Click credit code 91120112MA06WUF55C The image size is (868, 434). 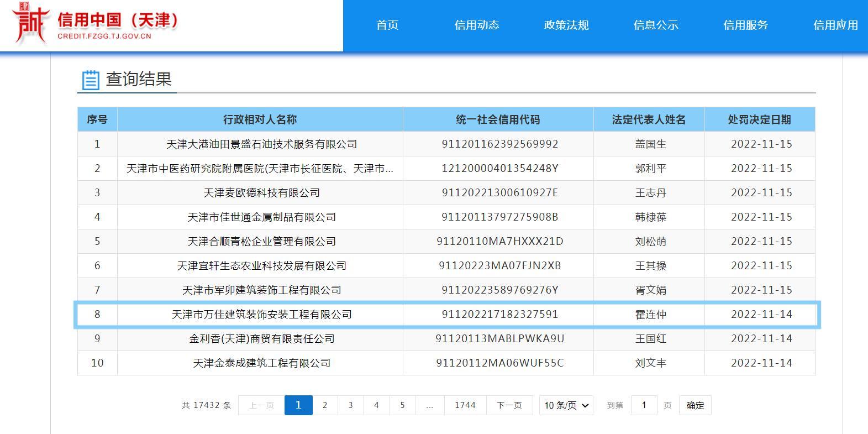pos(500,363)
